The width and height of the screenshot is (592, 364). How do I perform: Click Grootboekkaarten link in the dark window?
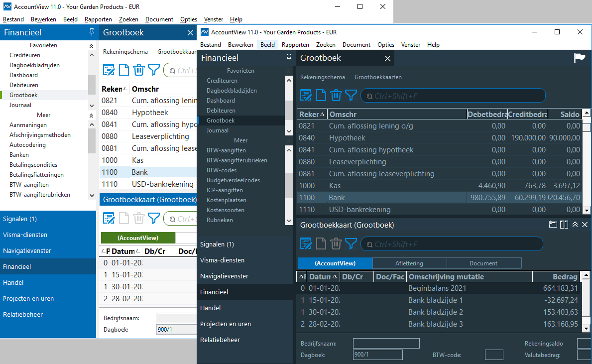[378, 77]
